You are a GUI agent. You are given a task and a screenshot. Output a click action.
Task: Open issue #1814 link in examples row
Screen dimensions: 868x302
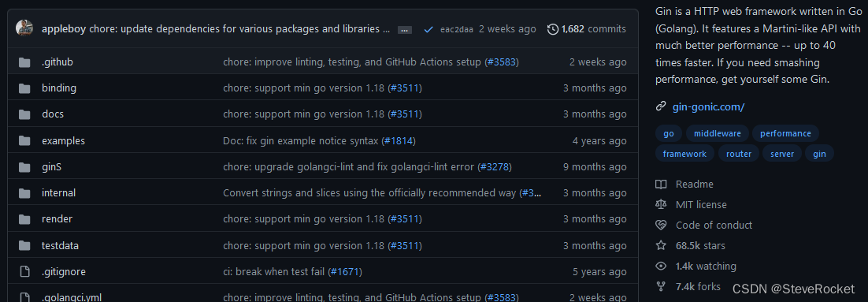[398, 140]
